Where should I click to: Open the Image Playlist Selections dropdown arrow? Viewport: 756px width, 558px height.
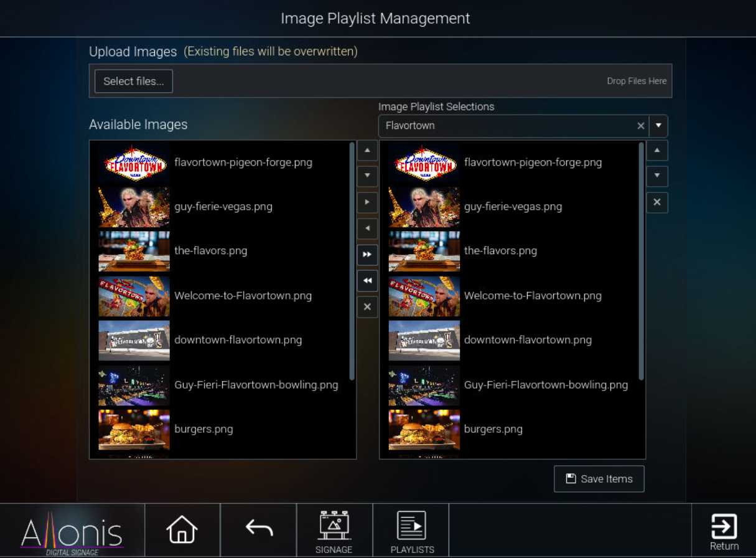658,126
